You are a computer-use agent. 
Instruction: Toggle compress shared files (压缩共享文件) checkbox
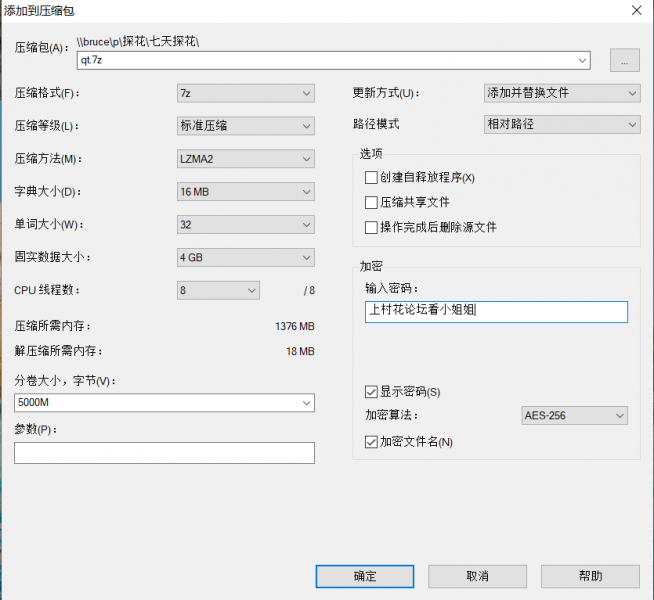click(x=372, y=202)
